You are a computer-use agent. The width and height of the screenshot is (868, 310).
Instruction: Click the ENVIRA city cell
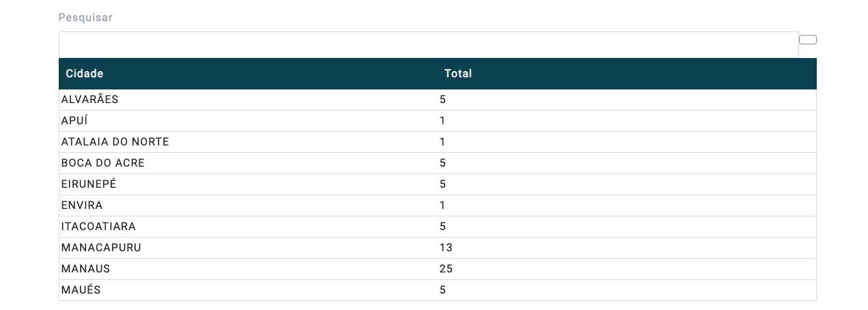(82, 206)
